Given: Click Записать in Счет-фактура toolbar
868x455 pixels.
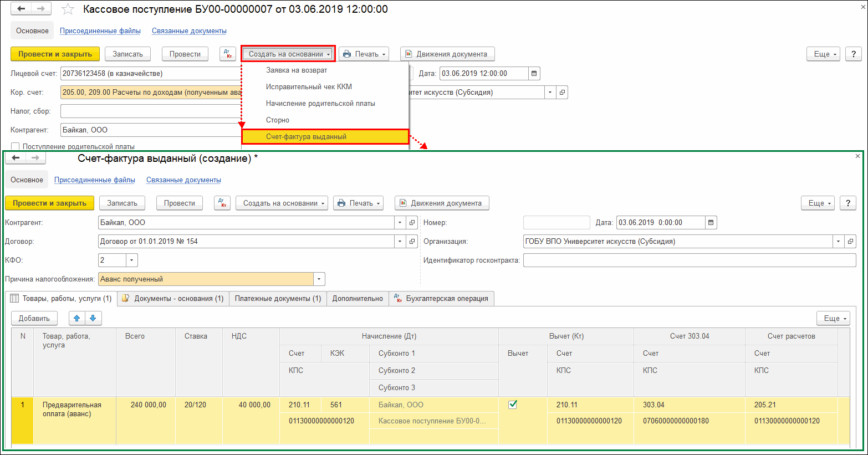Looking at the screenshot, I should pyautogui.click(x=122, y=203).
